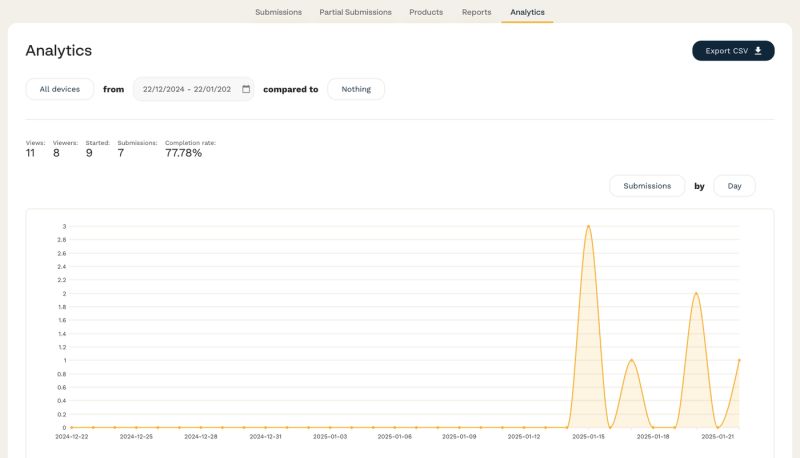Click the Started count 9
Screen dimensions: 800x458
click(x=89, y=153)
